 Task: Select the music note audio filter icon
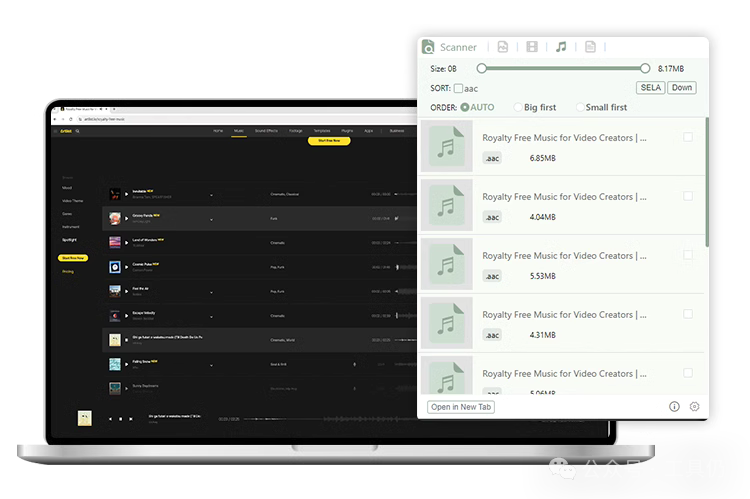(561, 47)
